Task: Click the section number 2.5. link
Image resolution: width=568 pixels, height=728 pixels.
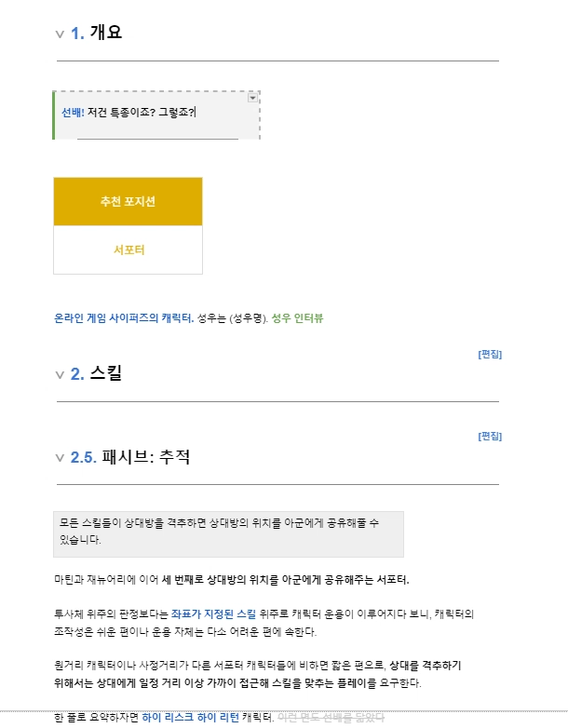Action: 84,457
